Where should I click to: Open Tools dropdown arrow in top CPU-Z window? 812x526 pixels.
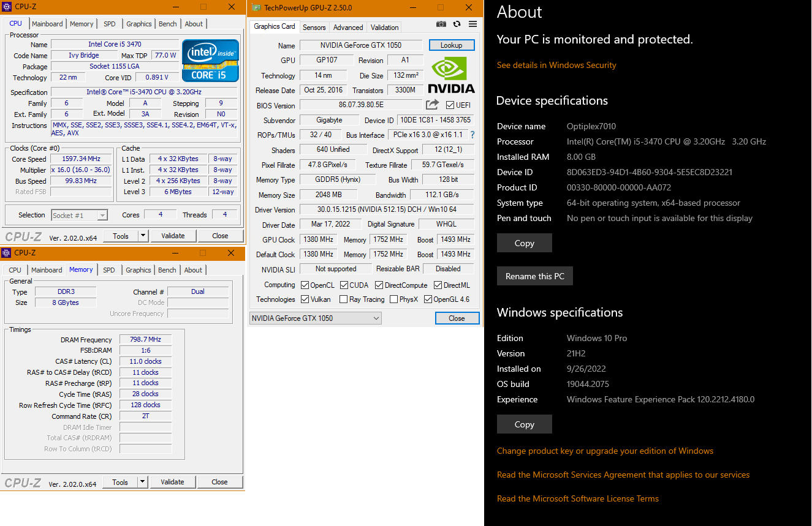pyautogui.click(x=143, y=236)
